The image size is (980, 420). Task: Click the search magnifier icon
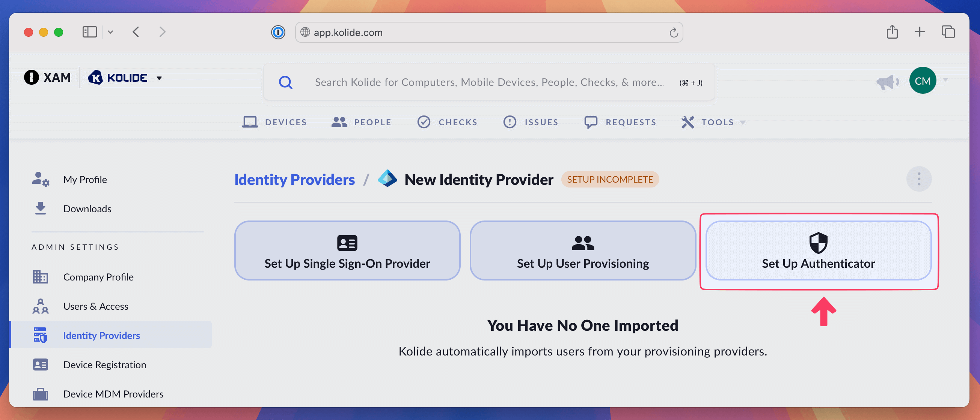[286, 82]
